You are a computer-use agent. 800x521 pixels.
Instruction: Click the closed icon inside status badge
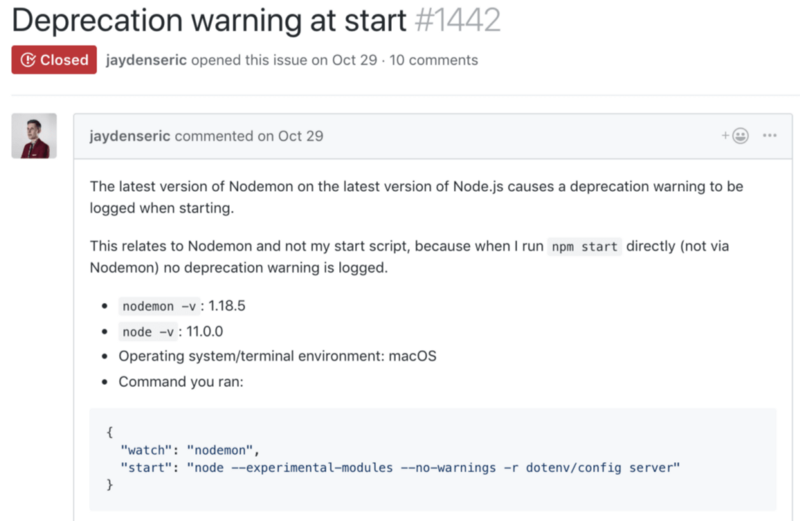pos(28,60)
